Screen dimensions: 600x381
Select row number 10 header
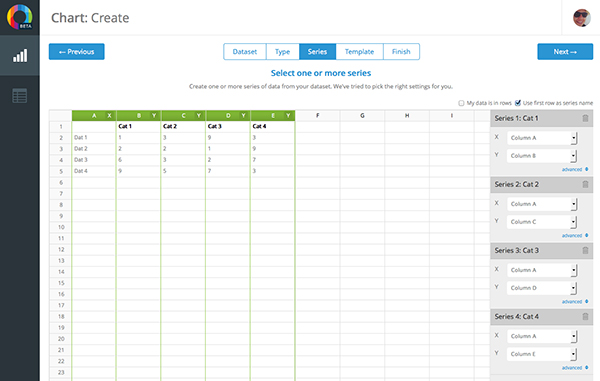tap(61, 227)
